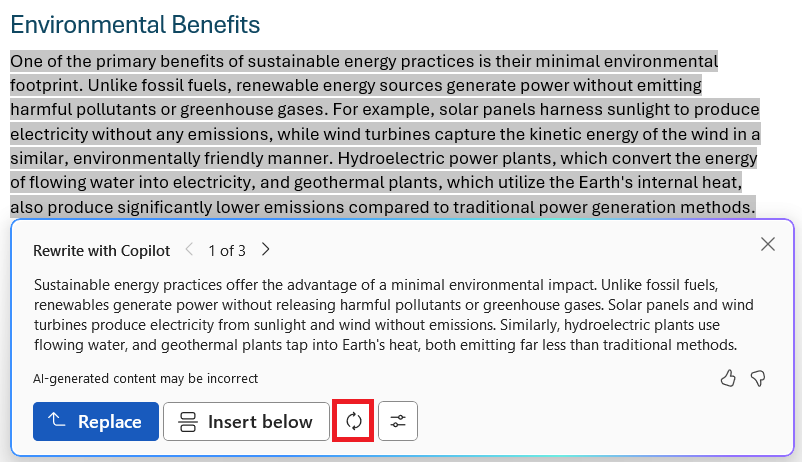Screen dimensions: 802x462
Task: Choose Insert below for the rewrite
Action: [x=246, y=421]
